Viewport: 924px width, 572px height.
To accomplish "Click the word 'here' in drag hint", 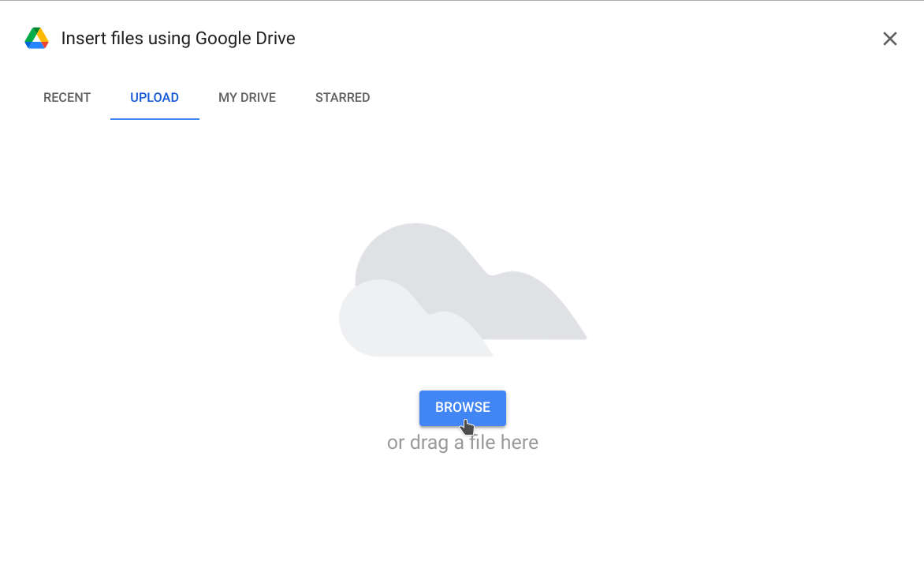I will [520, 443].
